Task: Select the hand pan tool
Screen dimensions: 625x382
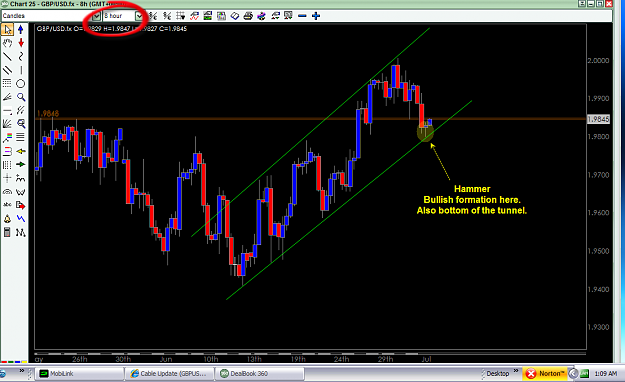Action: coord(7,43)
